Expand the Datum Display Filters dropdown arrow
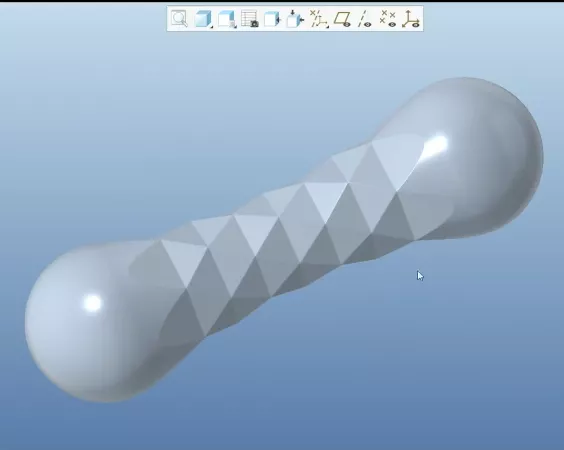Viewport: 564px width, 450px height. coord(327,26)
